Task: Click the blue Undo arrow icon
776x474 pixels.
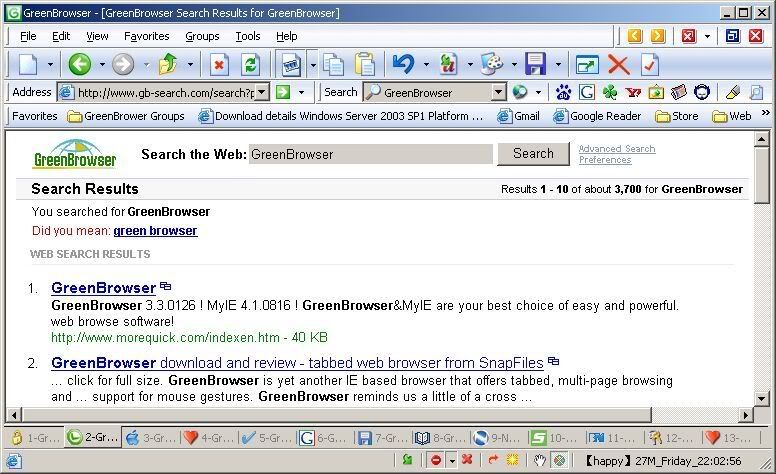Action: (x=402, y=65)
